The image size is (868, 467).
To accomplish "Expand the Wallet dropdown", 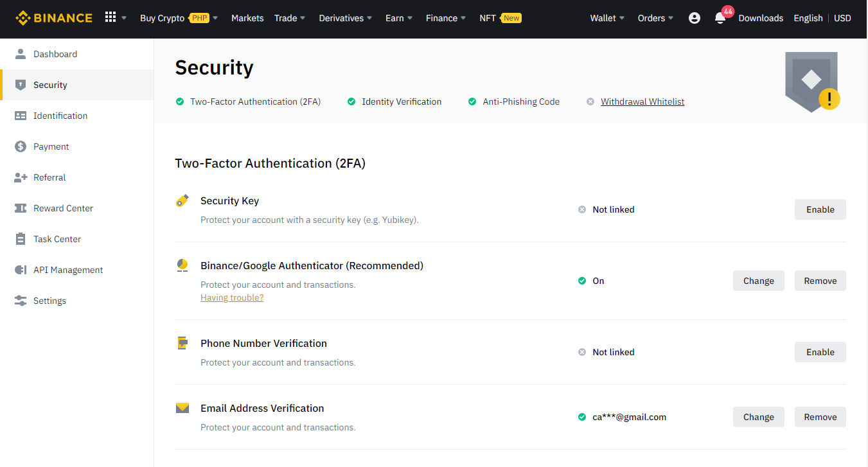I will pos(607,18).
